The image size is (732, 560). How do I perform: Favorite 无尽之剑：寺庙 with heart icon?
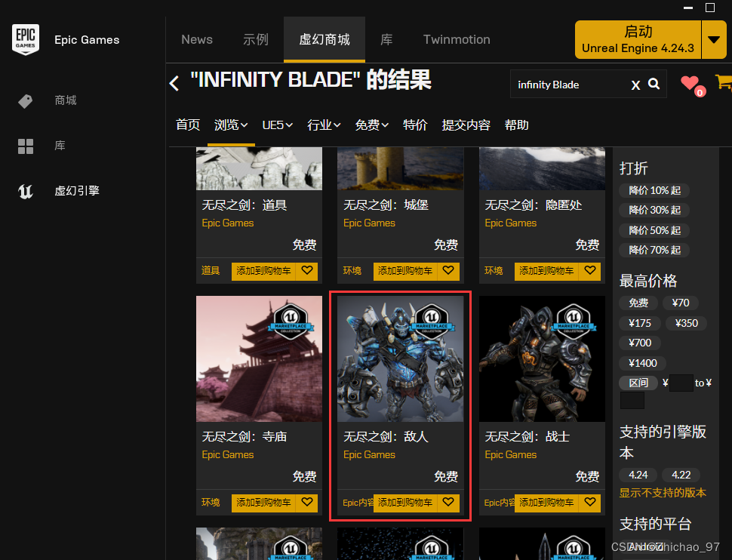306,502
